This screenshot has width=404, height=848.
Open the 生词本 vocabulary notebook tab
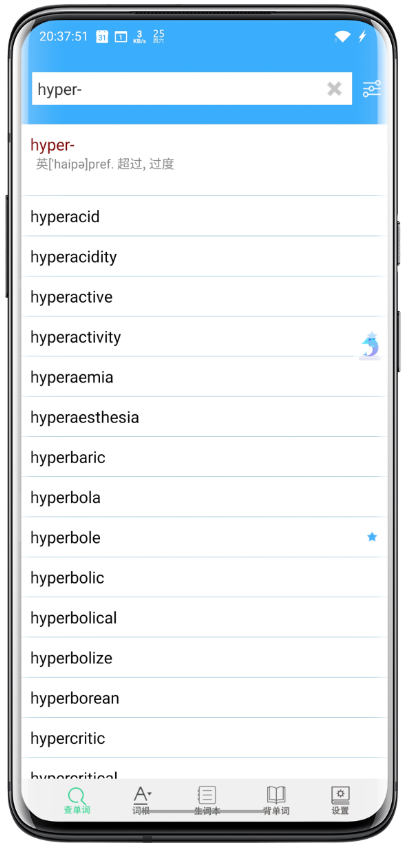tap(207, 801)
